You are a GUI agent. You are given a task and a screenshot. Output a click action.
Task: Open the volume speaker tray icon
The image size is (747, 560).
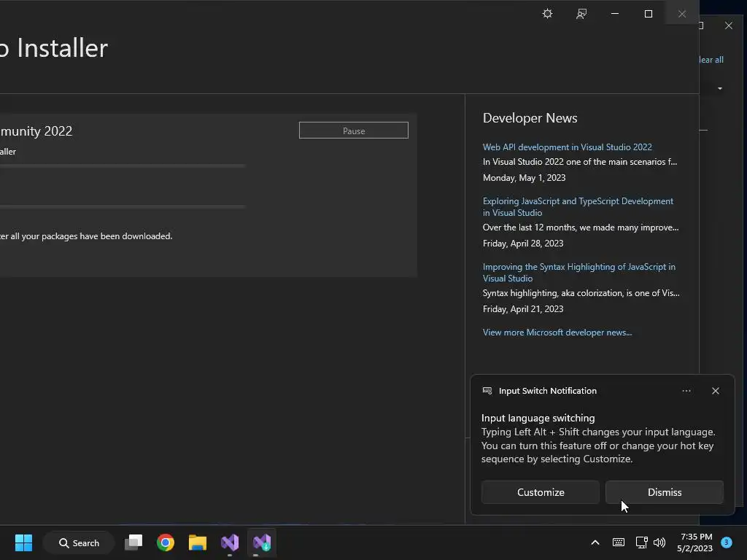click(659, 542)
